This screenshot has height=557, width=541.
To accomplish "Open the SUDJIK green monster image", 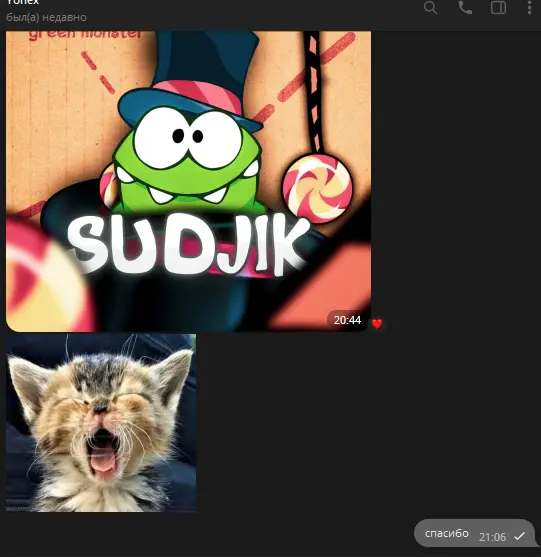I will coord(189,181).
